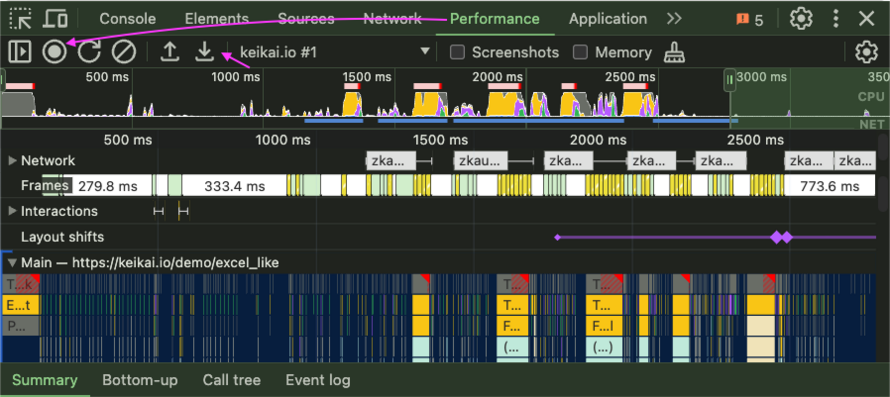Click the inspect element picker icon
The image size is (890, 397).
21,19
